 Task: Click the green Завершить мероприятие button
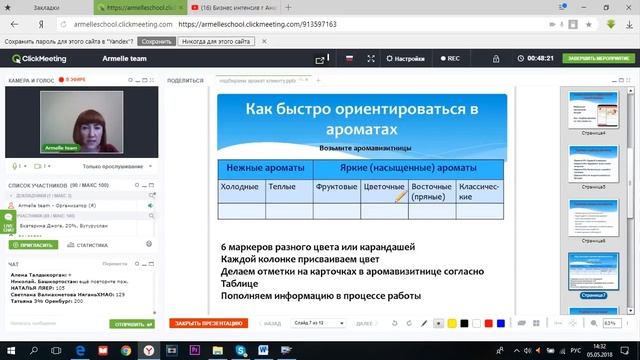pos(598,58)
